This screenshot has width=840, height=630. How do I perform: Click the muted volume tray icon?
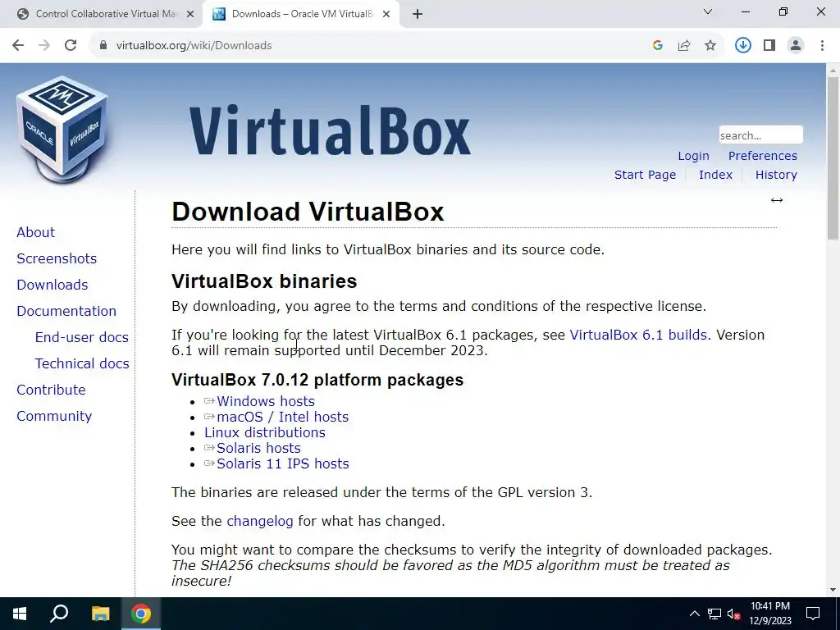734,614
